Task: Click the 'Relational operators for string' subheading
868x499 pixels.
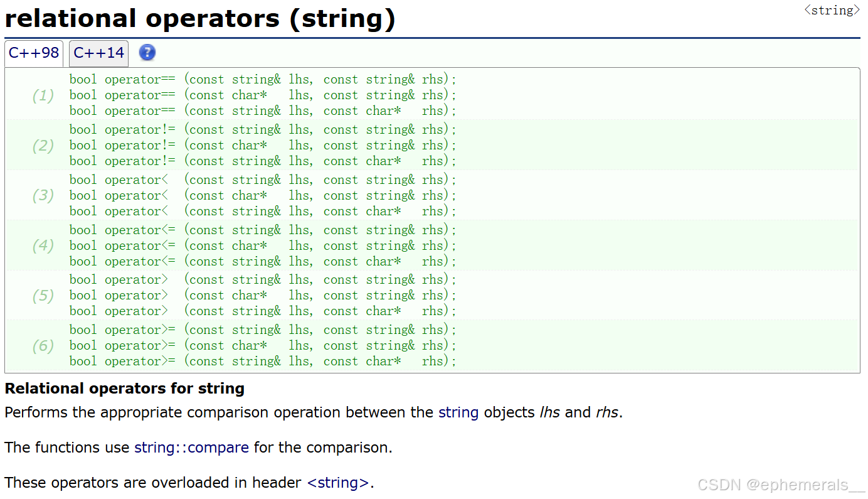Action: pos(124,389)
